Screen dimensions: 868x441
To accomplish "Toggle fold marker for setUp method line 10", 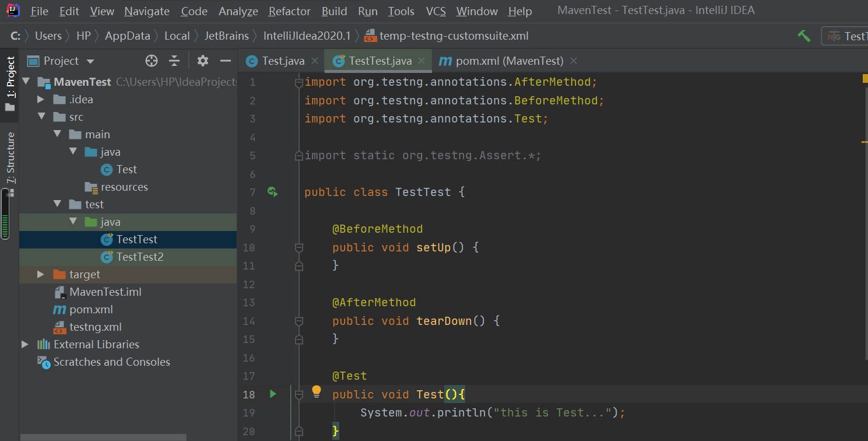I will (299, 248).
